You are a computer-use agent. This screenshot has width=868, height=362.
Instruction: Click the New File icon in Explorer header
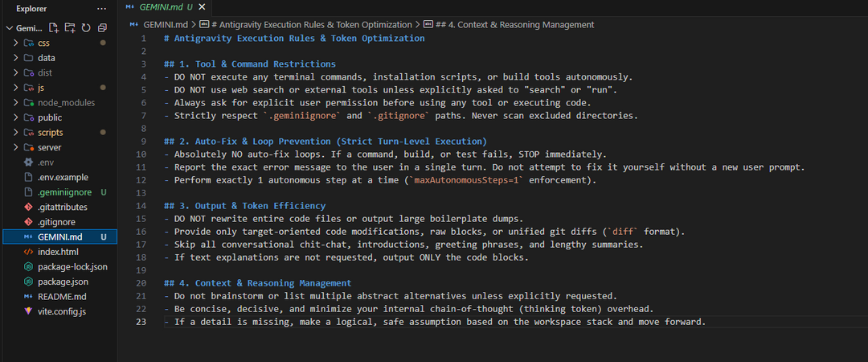pos(54,27)
